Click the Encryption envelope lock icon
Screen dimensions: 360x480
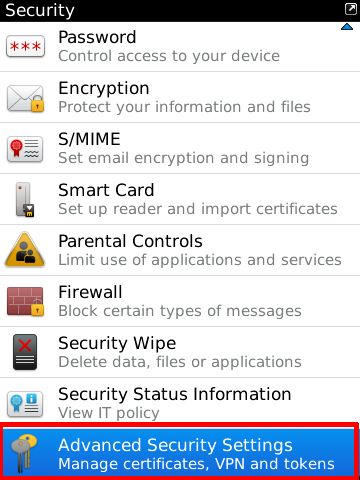[x=25, y=98]
